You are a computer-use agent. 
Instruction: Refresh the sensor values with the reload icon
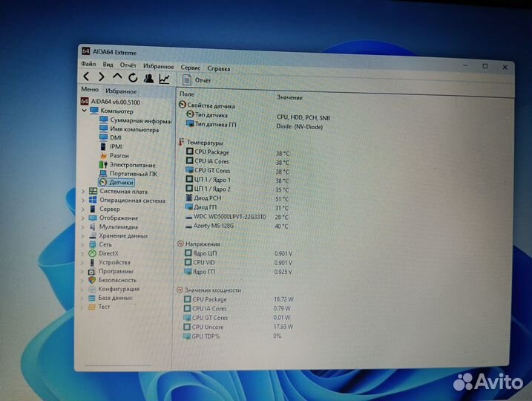(x=133, y=78)
